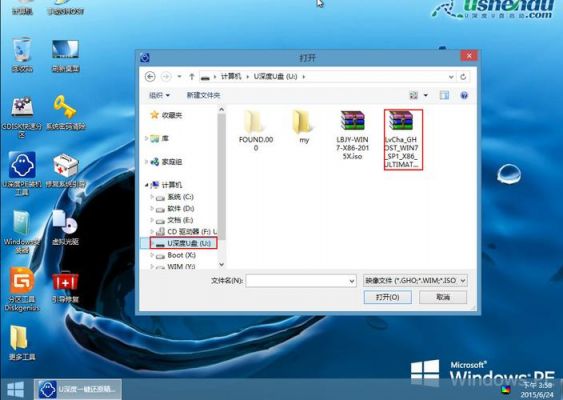This screenshot has height=400, width=563.
Task: Open the first-aid box boot repair icon
Action: (65, 171)
